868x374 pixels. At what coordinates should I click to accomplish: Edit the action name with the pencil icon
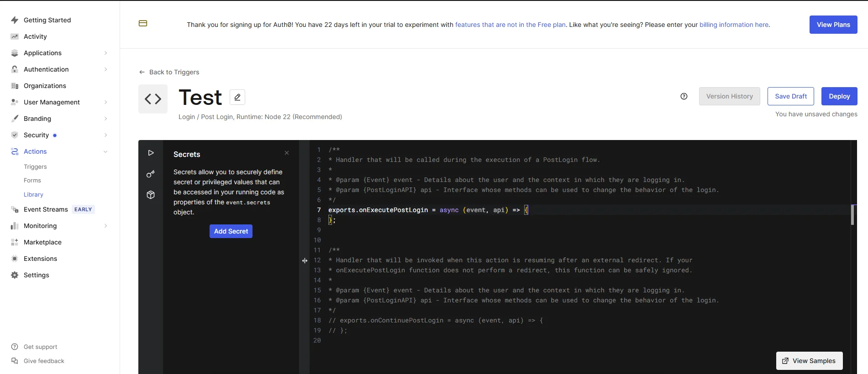tap(237, 97)
